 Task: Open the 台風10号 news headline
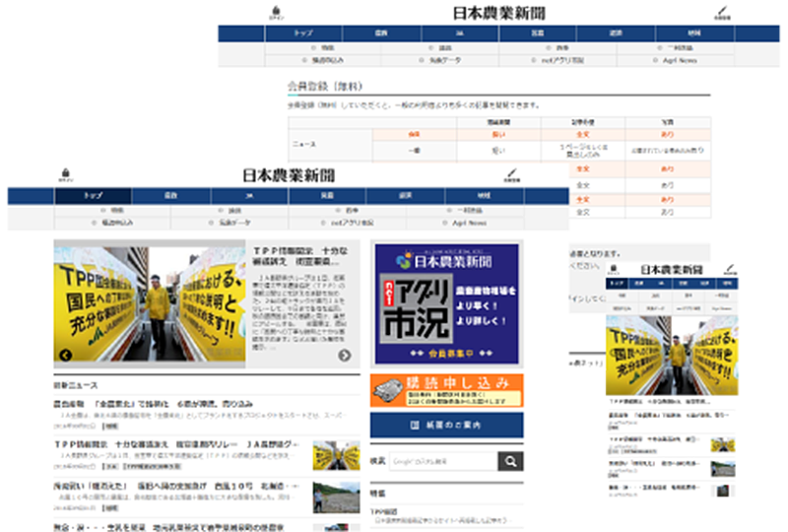coord(177,487)
